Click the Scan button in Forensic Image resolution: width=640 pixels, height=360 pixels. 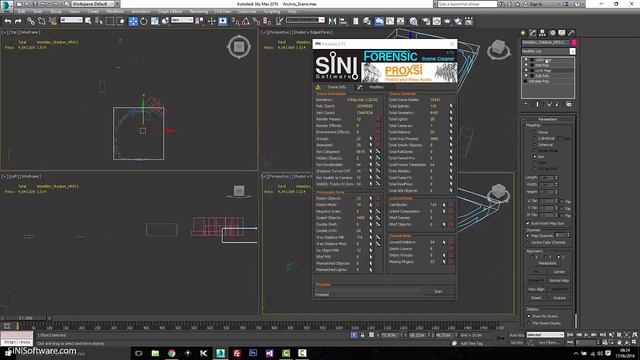click(438, 291)
